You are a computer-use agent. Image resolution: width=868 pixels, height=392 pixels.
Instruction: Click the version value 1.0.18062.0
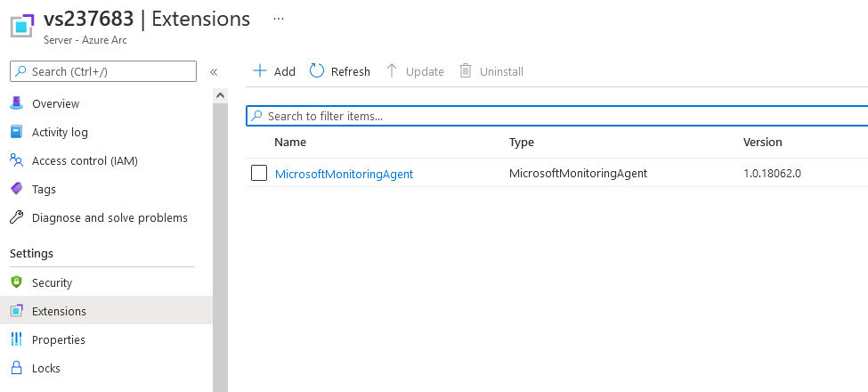[772, 174]
